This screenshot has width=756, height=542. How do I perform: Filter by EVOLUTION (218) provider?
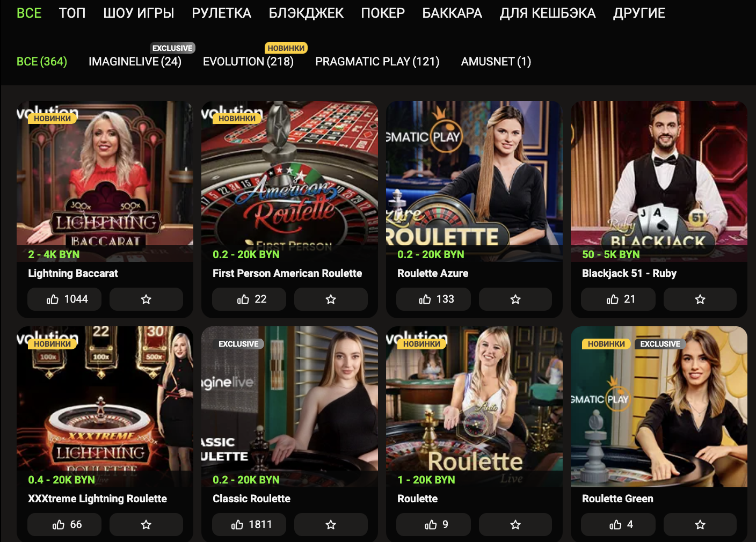(x=248, y=61)
